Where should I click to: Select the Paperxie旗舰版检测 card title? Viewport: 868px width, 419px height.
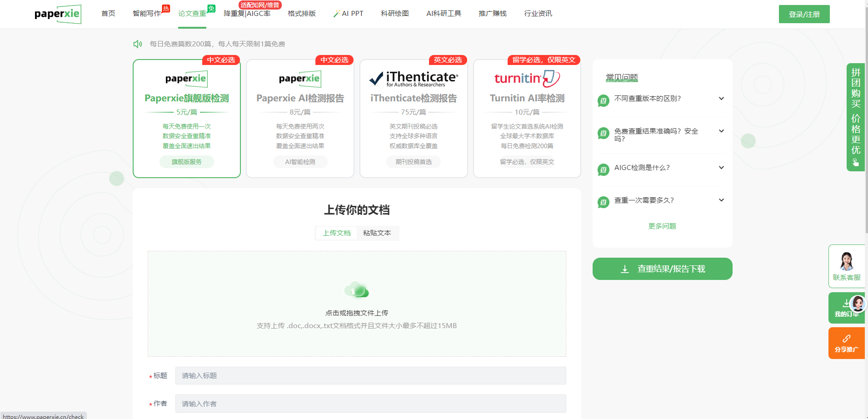point(187,98)
